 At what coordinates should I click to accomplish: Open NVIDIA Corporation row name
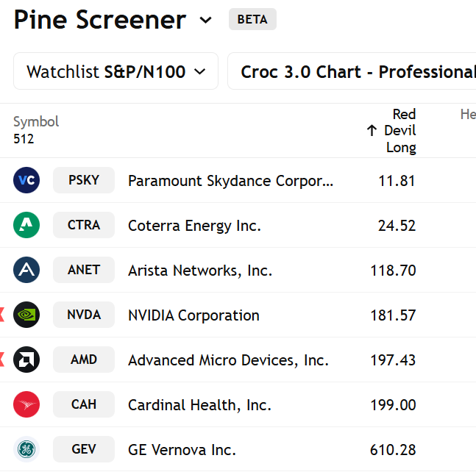193,315
